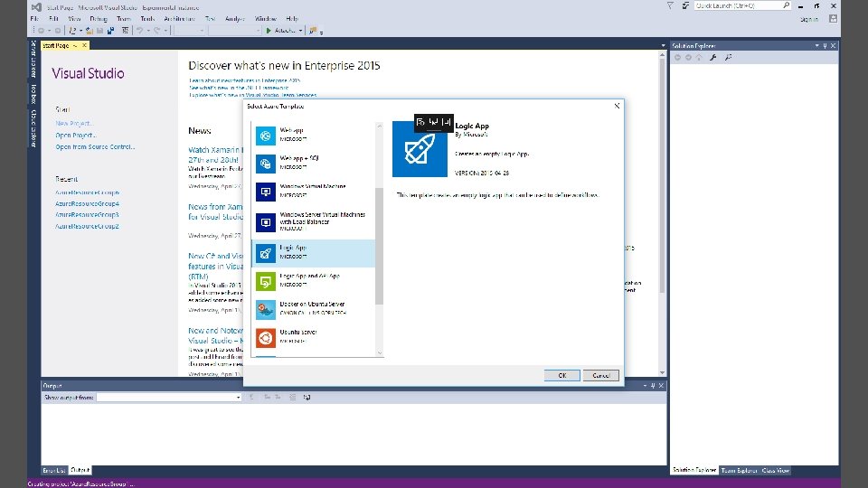Open Output panel window position dropdown
868x488 pixels.
tap(645, 386)
